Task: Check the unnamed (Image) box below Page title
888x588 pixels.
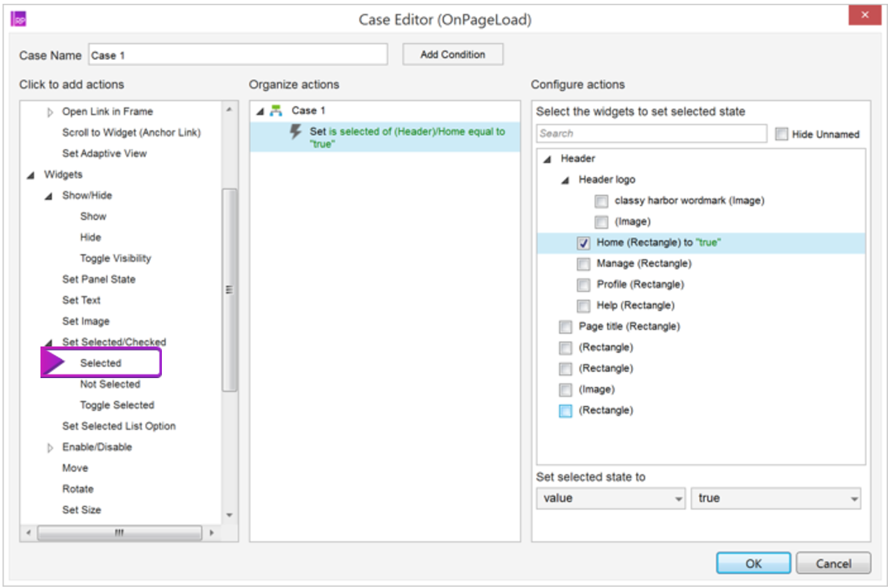Action: pos(565,389)
